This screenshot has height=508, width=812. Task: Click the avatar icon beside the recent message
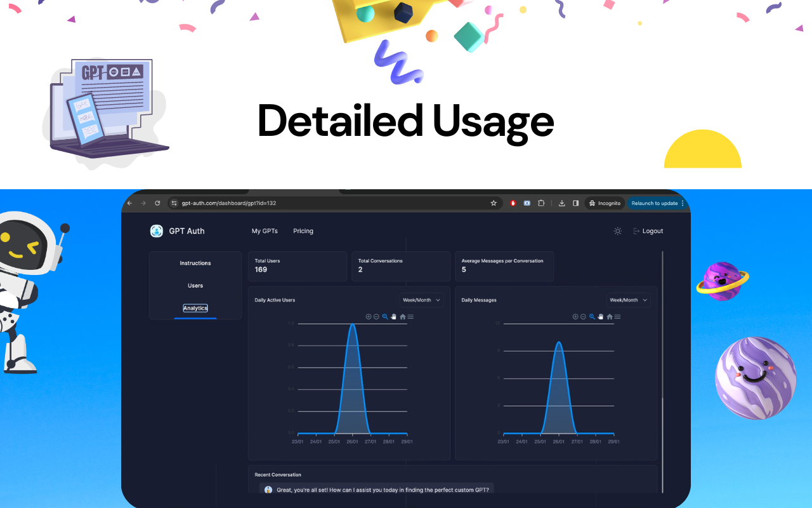coord(268,490)
